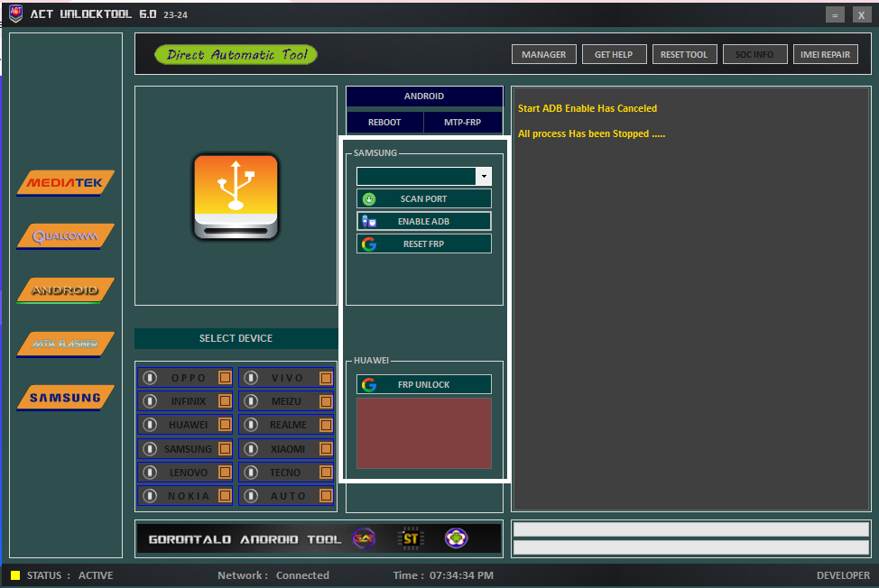Click the orange square next to OPPO
This screenshot has width=879, height=588.
point(225,378)
